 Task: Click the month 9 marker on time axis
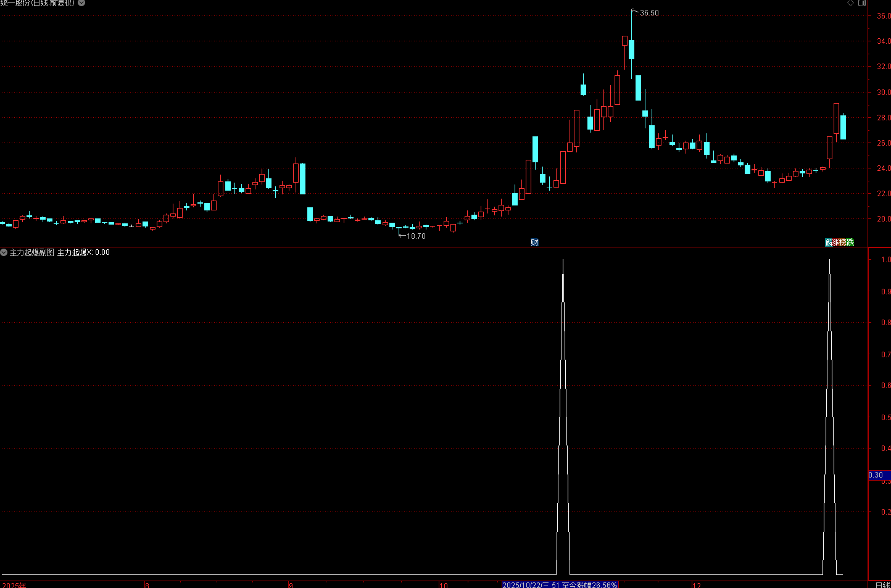[x=291, y=585]
